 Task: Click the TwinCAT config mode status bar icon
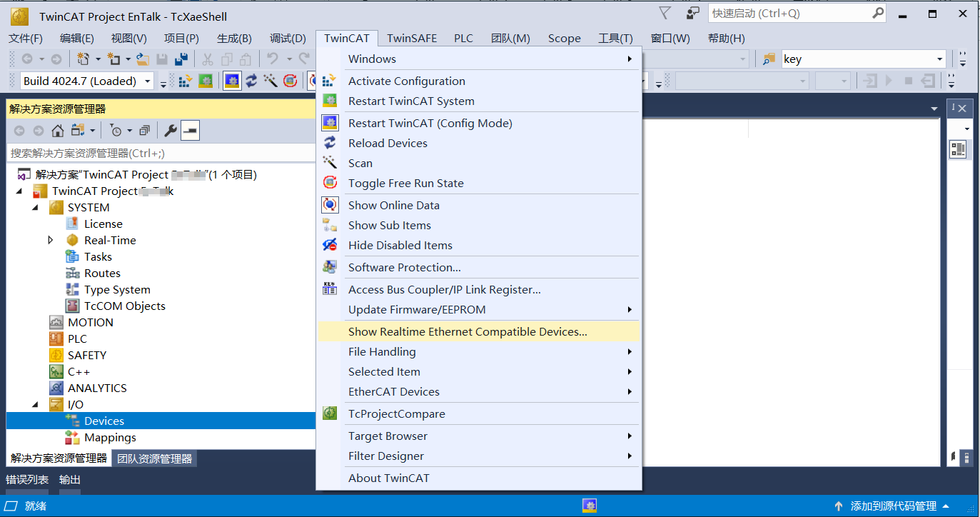coord(589,506)
